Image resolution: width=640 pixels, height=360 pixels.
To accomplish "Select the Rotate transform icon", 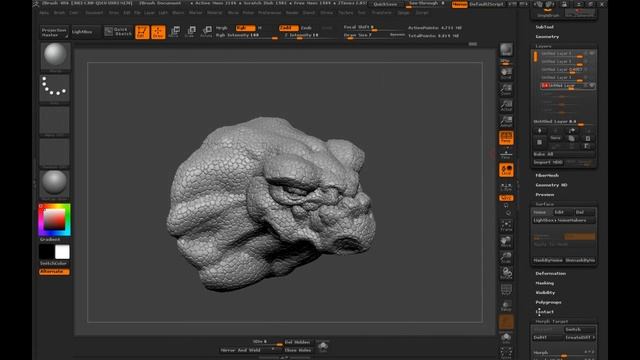I will 207,32.
